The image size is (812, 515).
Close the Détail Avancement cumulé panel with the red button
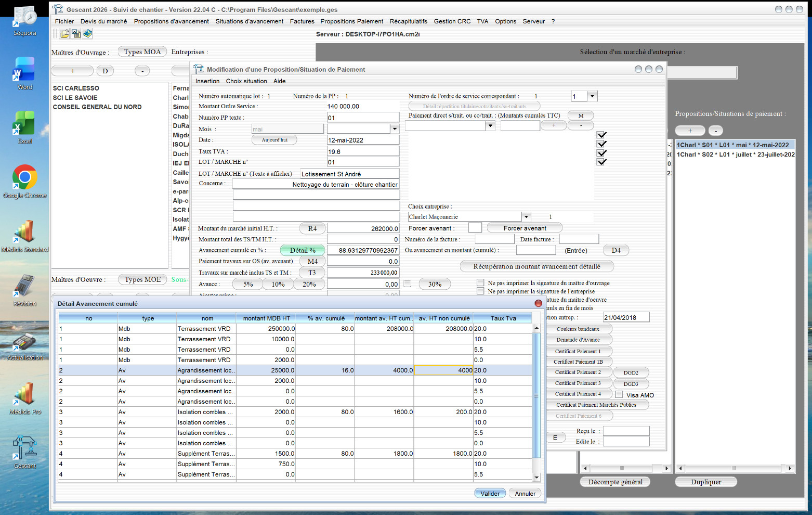tap(538, 303)
